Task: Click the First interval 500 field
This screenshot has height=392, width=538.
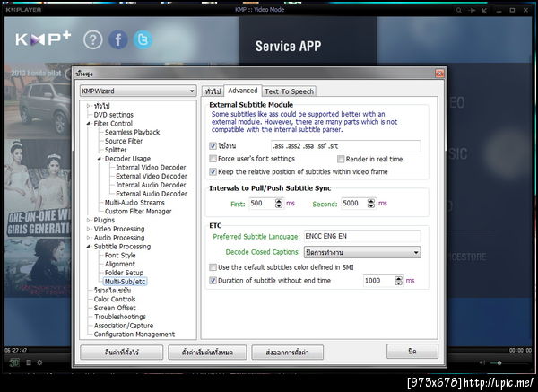Action: point(262,204)
